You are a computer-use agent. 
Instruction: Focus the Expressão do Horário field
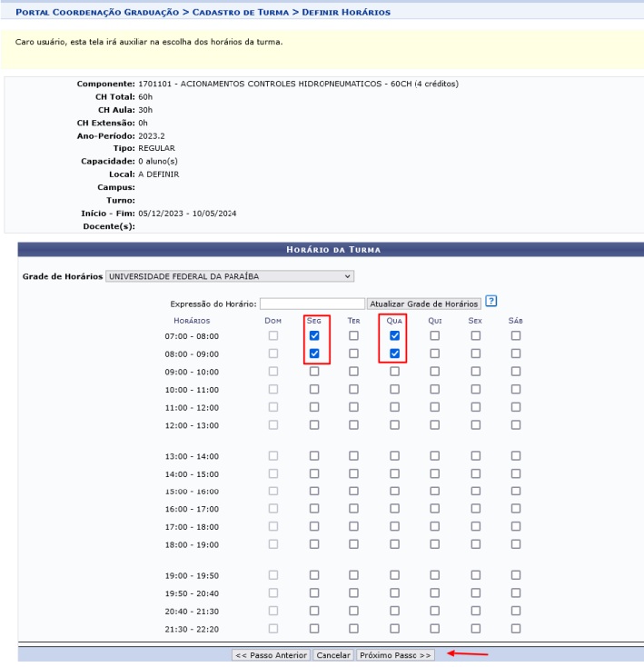pos(312,304)
